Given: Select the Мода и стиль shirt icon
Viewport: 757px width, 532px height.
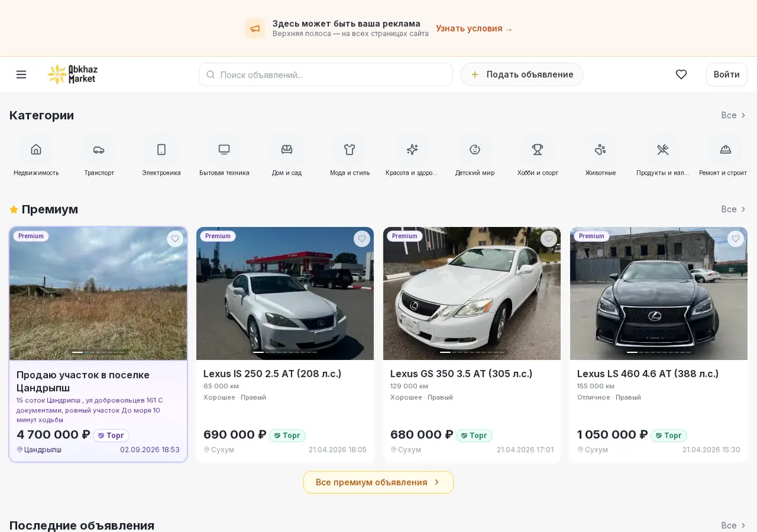Looking at the screenshot, I should (x=349, y=149).
